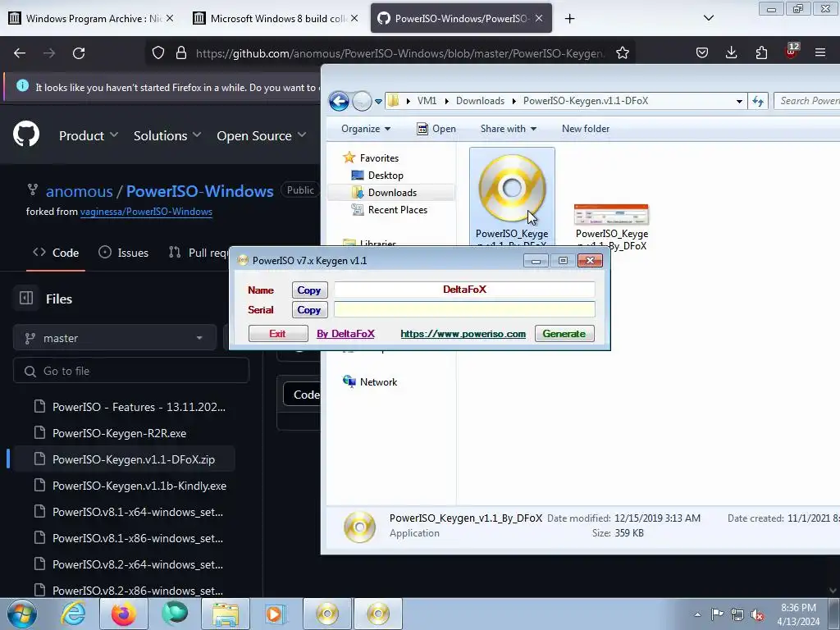Click the Firefox back arrow button
Viewport: 840px width, 630px height.
(x=20, y=53)
